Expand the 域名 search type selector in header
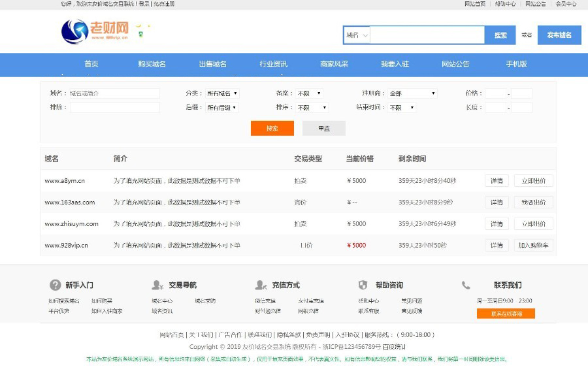This screenshot has width=588, height=373. point(357,35)
